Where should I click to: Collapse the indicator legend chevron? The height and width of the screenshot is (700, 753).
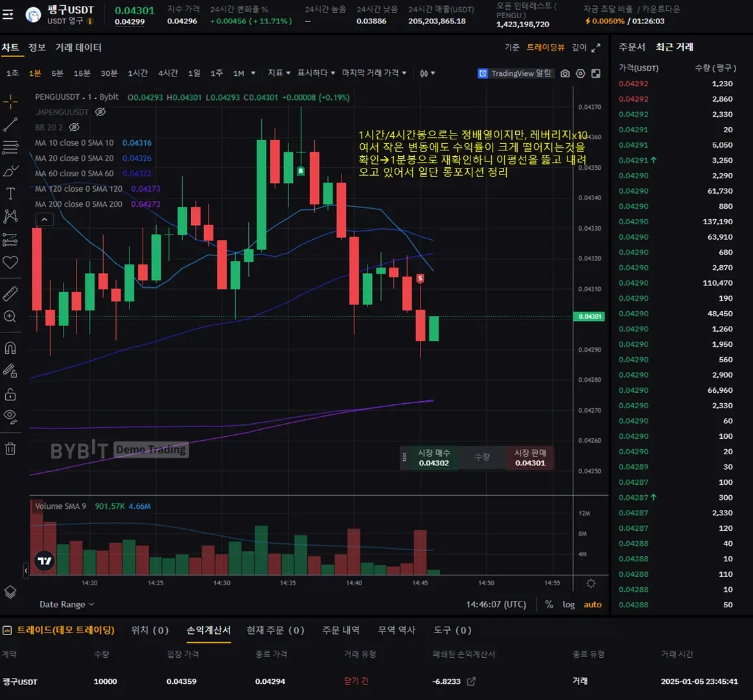pyautogui.click(x=44, y=220)
